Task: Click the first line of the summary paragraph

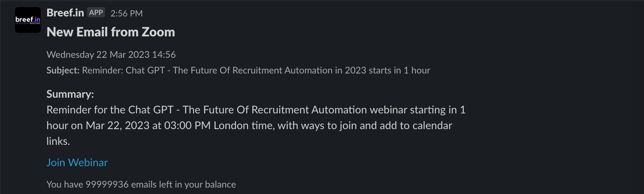Action: [256, 110]
